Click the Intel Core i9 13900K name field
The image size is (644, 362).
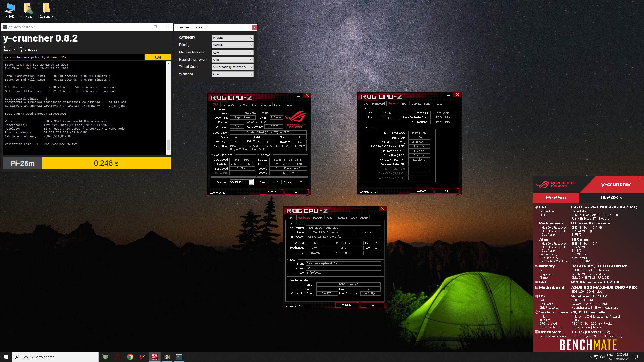click(256, 113)
